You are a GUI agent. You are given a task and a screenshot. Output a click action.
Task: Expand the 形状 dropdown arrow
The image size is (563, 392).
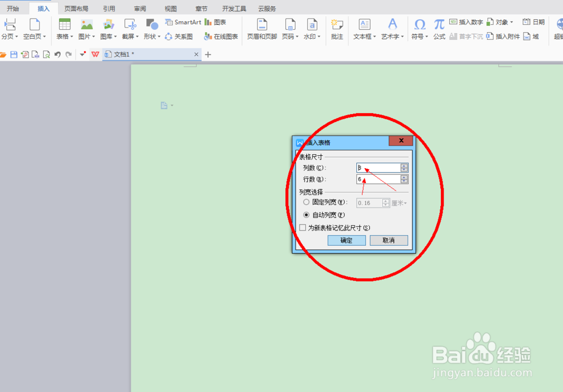pos(159,37)
